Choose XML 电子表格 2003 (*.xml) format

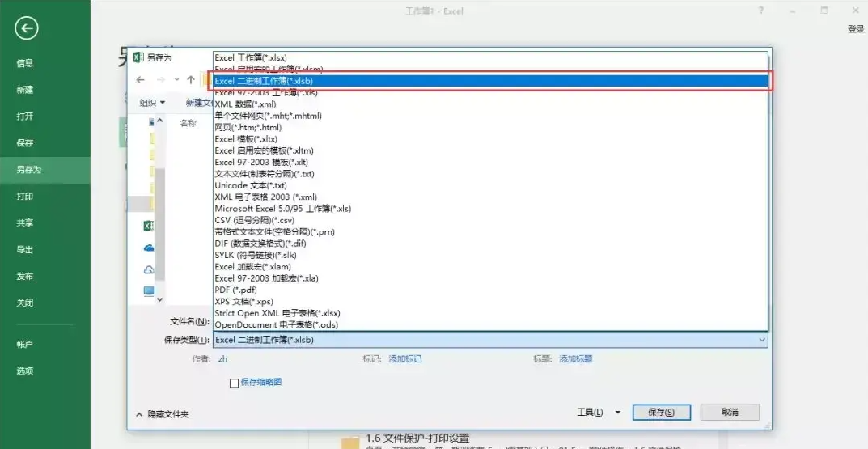(x=490, y=197)
